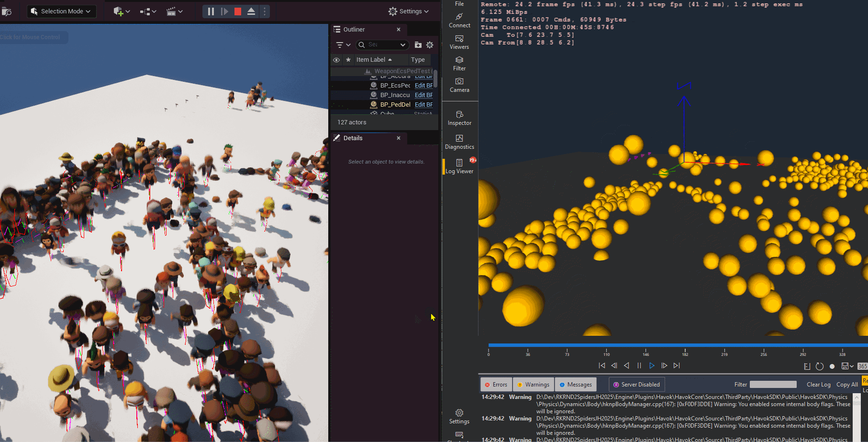Open the File menu

(x=459, y=4)
